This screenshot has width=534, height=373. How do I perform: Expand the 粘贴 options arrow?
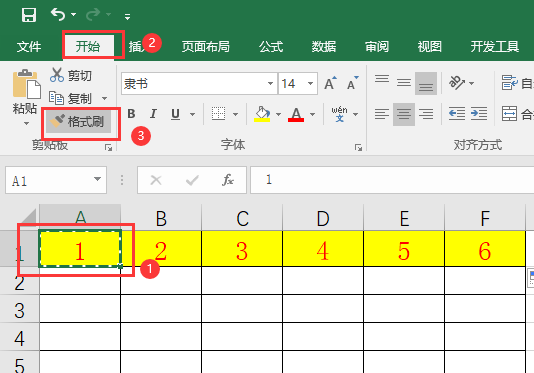coord(27,123)
